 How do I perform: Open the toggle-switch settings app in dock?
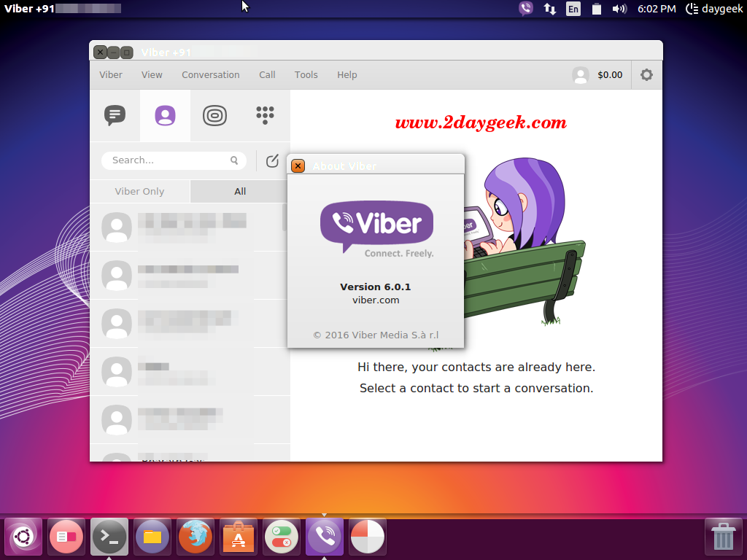[282, 537]
